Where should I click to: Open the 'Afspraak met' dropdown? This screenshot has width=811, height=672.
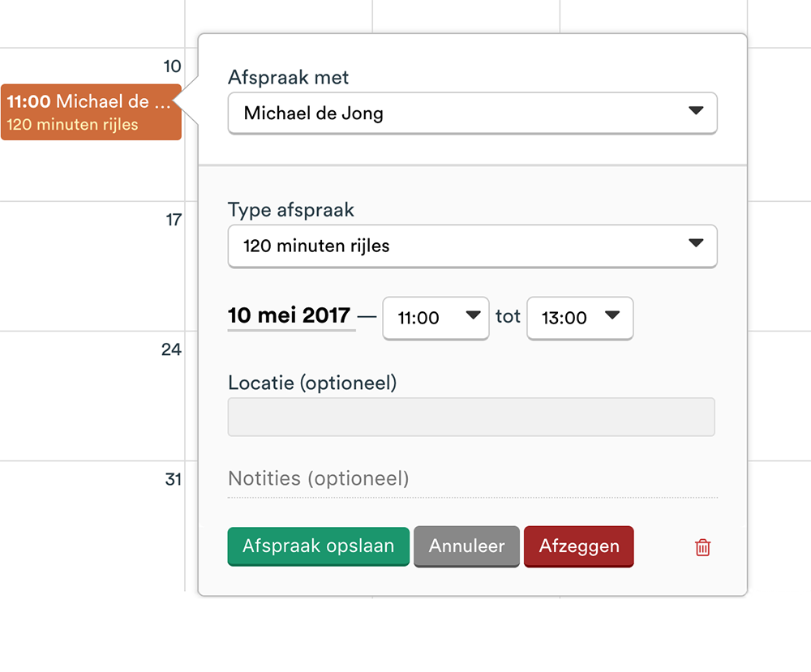pyautogui.click(x=472, y=113)
